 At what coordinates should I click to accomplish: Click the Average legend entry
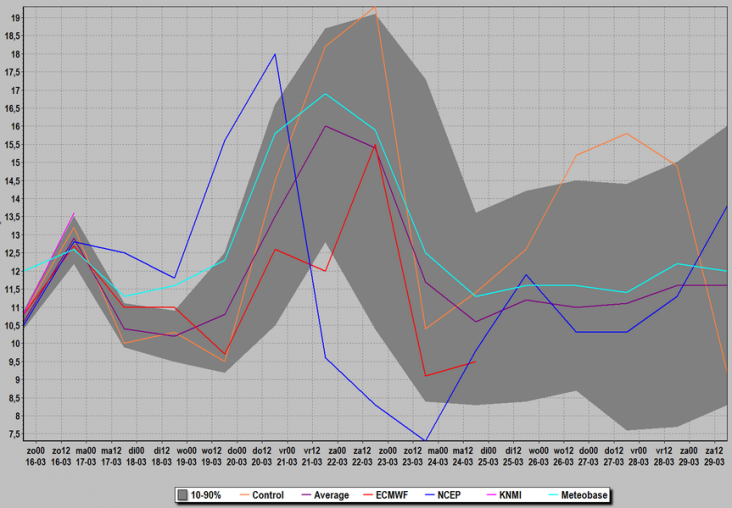pyautogui.click(x=325, y=495)
